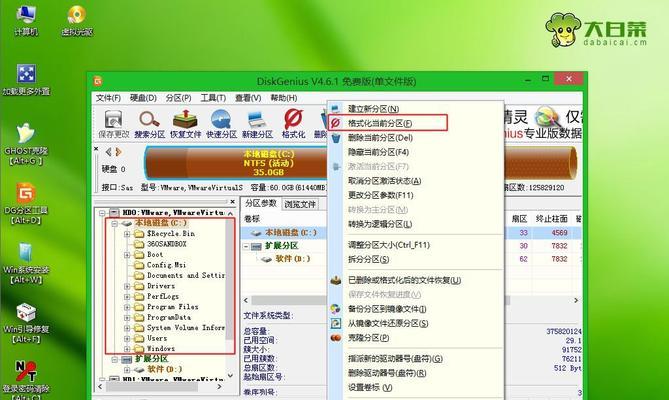Expand Drivers folder node
Viewport: 669px width, 400px height.
(127, 286)
